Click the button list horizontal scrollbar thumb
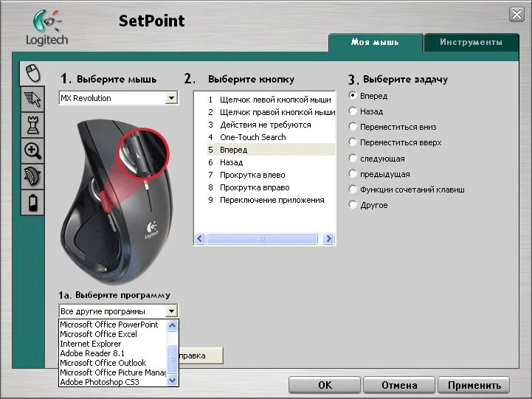The width and height of the screenshot is (532, 399). point(262,239)
